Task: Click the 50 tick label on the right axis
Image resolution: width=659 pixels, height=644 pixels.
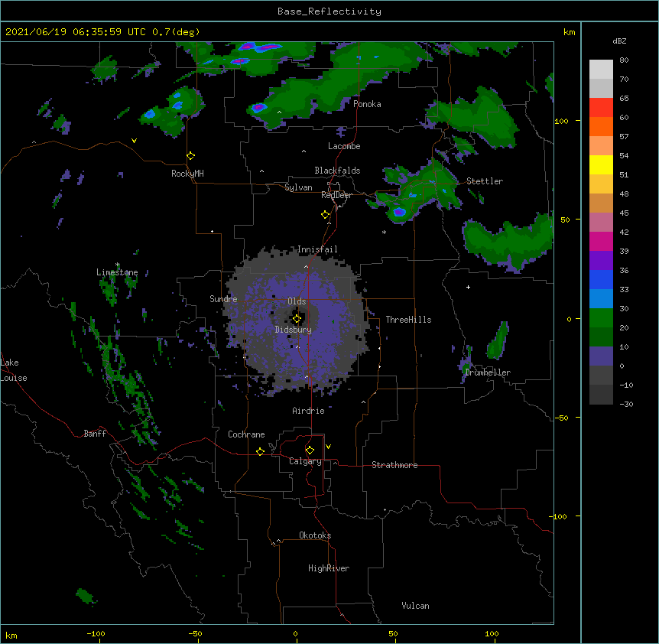Action: [565, 220]
